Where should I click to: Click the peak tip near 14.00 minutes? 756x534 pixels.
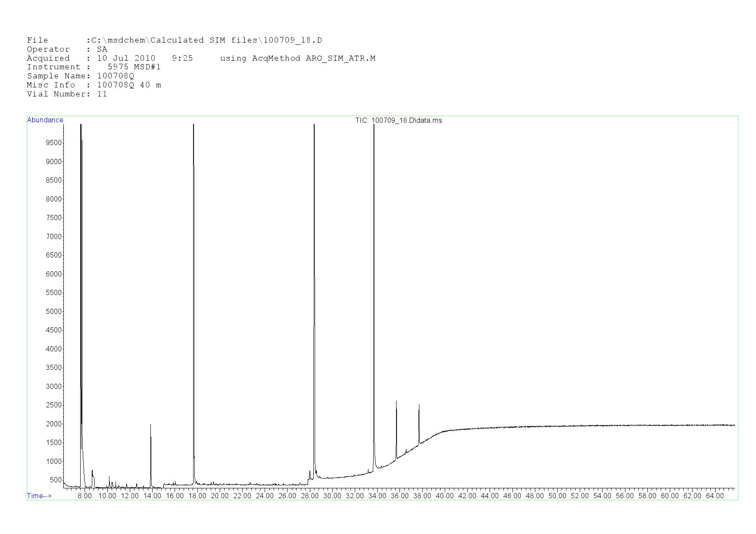tap(150, 425)
